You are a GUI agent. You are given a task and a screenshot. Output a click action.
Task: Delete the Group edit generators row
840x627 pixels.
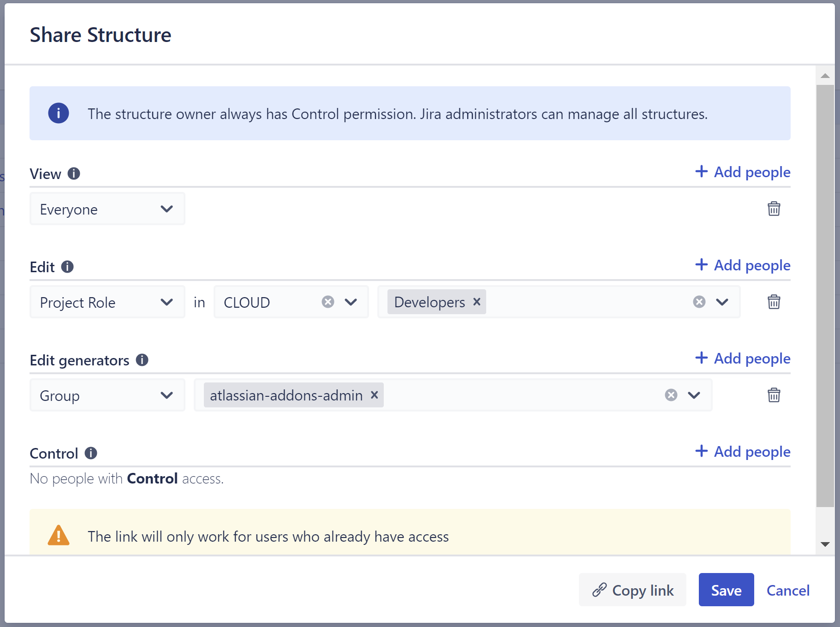tap(774, 395)
